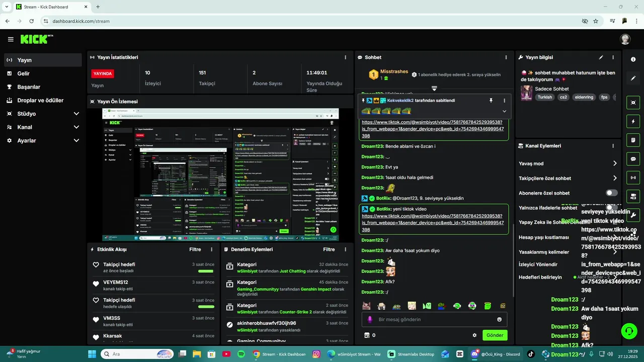Image resolution: width=644 pixels, height=362 pixels.
Task: Open Kanal Eylemleri three-dot menu
Action: (x=613, y=146)
